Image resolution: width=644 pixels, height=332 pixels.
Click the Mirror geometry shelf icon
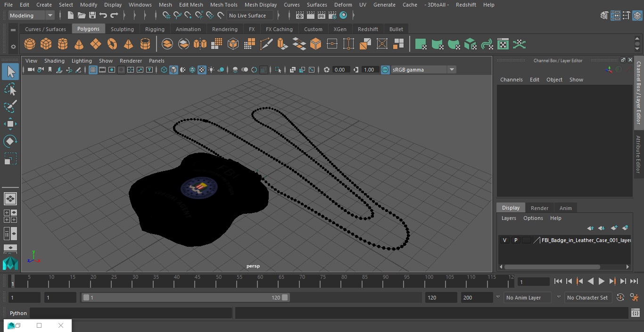[200, 44]
